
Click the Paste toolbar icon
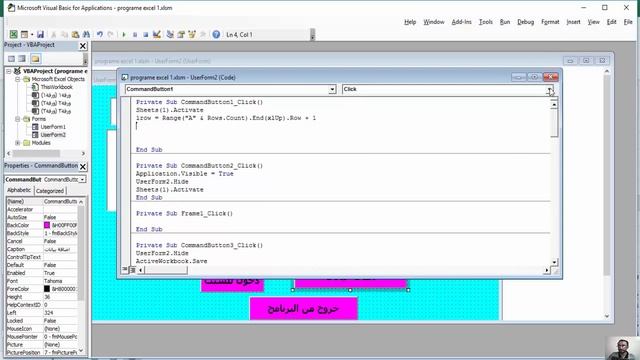coord(76,35)
